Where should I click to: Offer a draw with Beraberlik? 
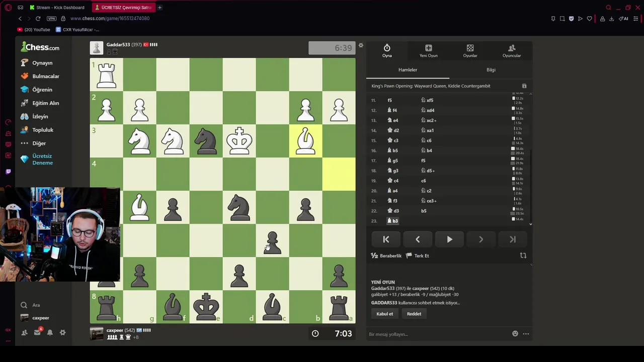386,256
